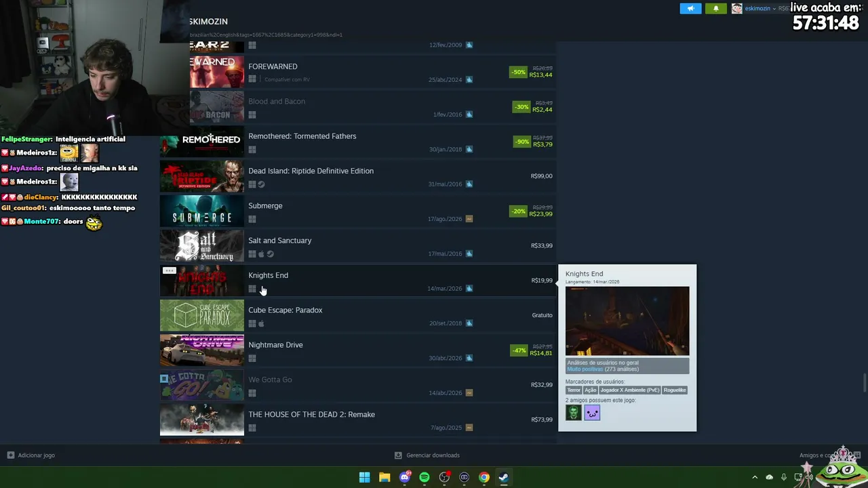Click the FOREWARNED capsule thumbnail

point(217,72)
